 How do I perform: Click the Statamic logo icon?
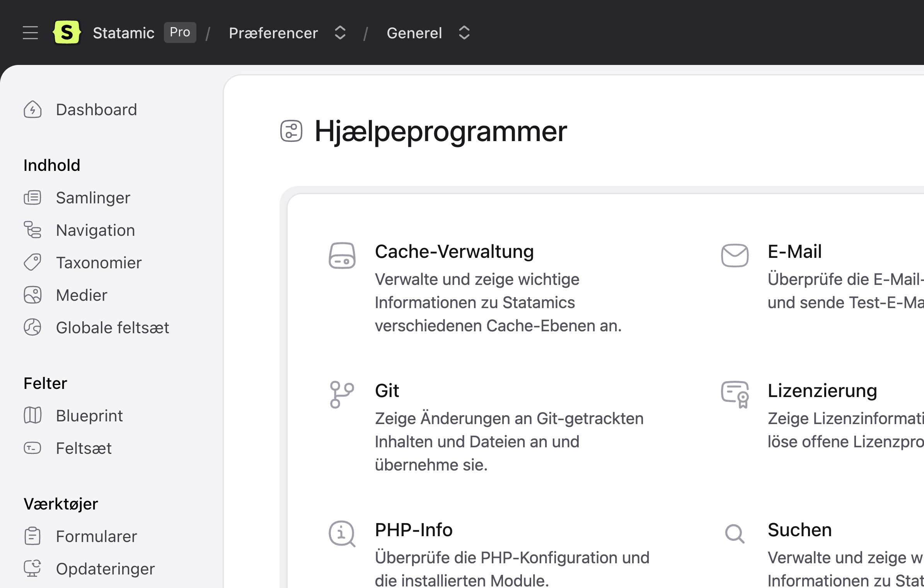[67, 32]
